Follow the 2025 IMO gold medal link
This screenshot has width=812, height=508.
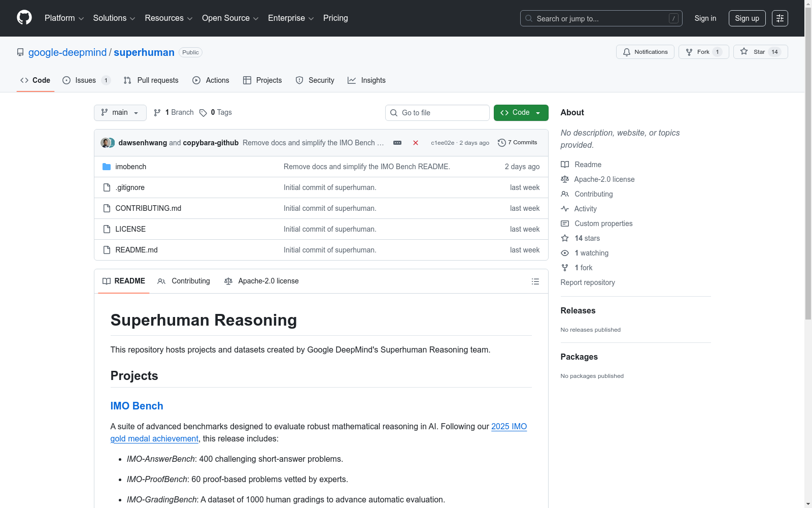(509, 427)
